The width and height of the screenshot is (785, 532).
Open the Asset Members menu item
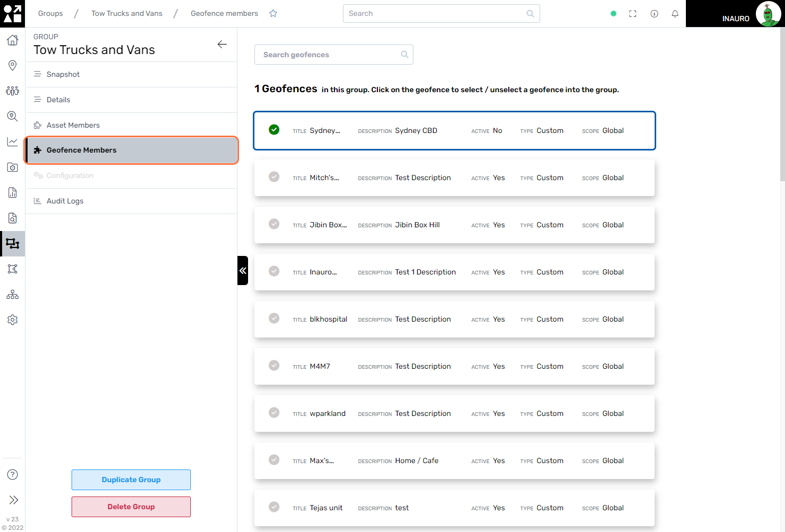coord(131,125)
